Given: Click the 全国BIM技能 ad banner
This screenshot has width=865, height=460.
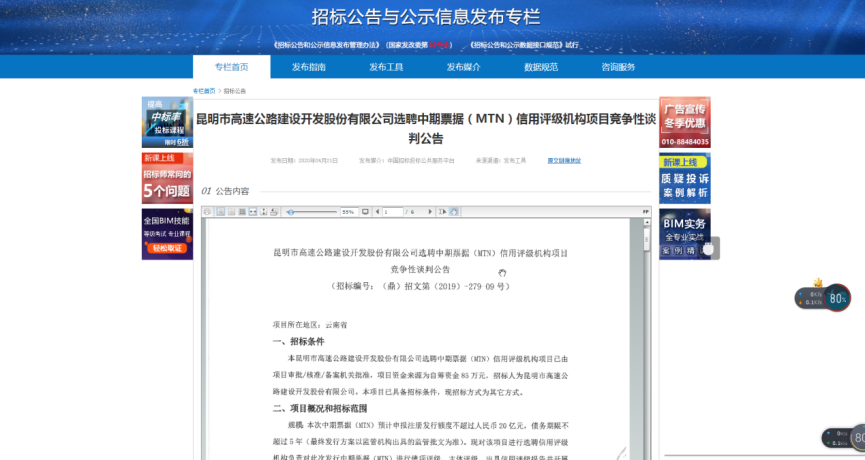Looking at the screenshot, I should click(167, 234).
